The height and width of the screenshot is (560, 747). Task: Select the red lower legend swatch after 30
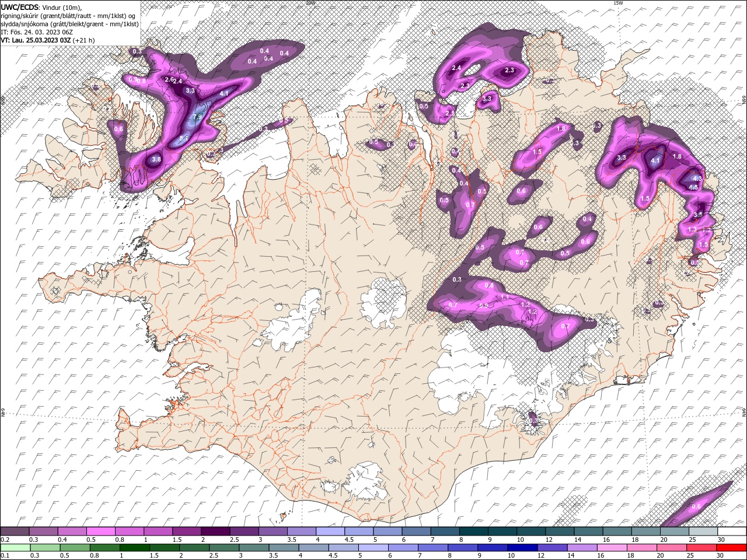(731, 548)
